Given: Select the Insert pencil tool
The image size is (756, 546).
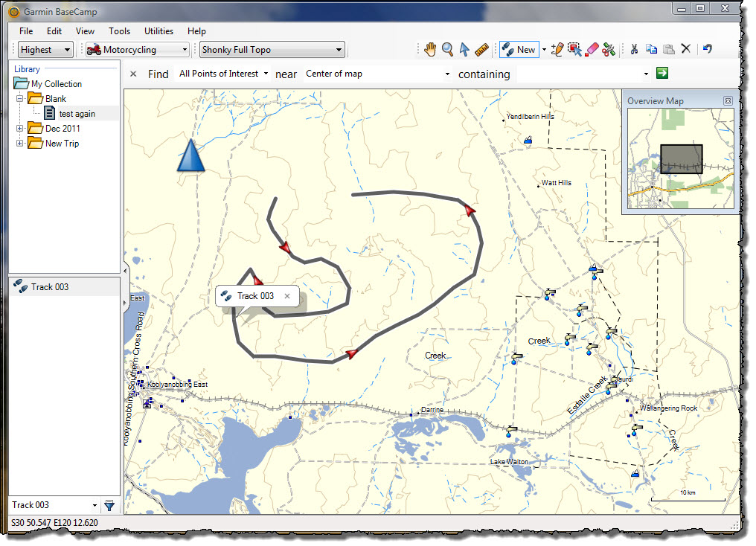Looking at the screenshot, I should [557, 49].
